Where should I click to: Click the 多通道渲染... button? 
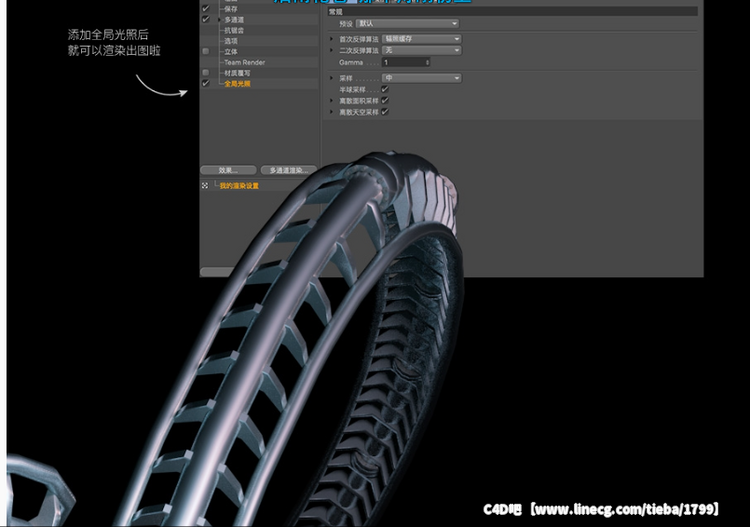pyautogui.click(x=288, y=170)
